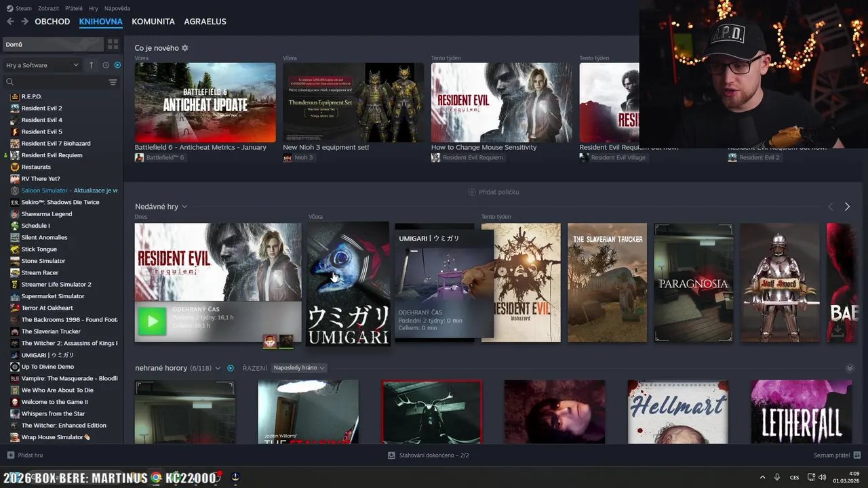Viewport: 868px width, 488px height.
Task: Show hidden system tray icons
Action: (x=762, y=477)
